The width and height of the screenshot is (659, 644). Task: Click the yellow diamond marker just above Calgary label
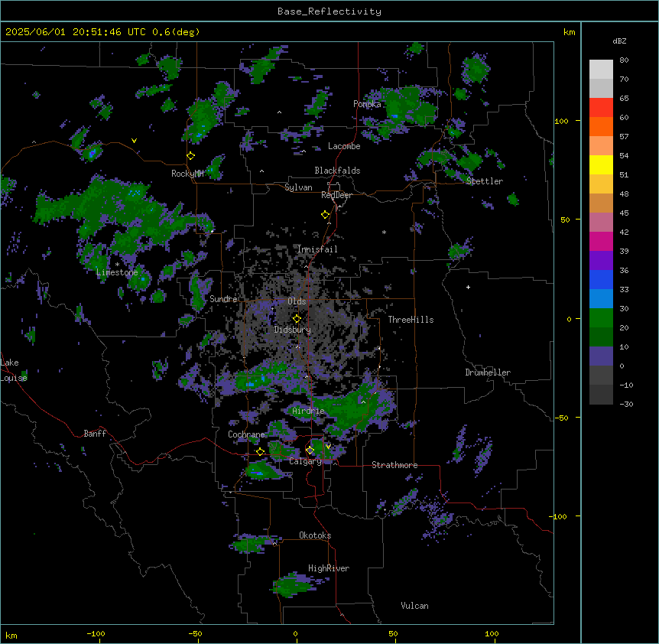pyautogui.click(x=310, y=450)
